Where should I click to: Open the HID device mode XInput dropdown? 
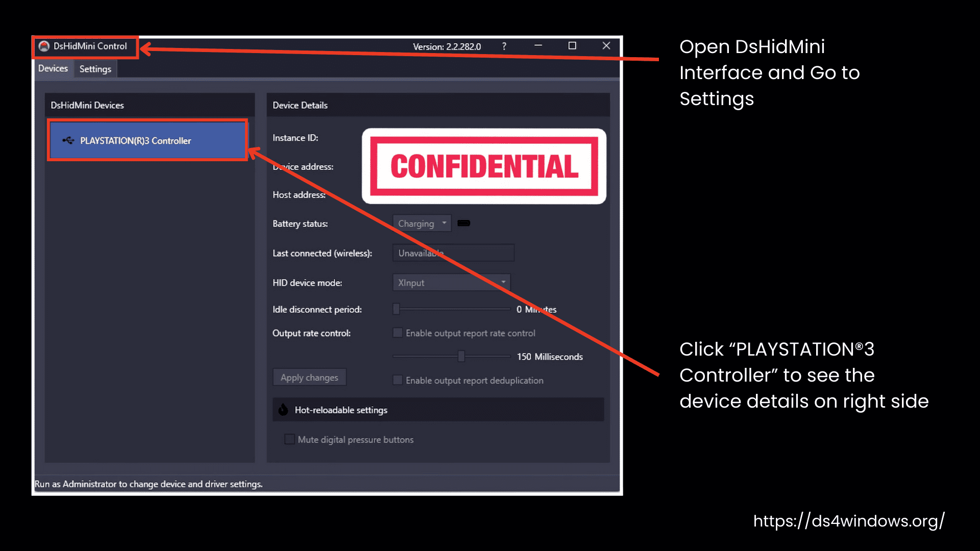coord(451,283)
